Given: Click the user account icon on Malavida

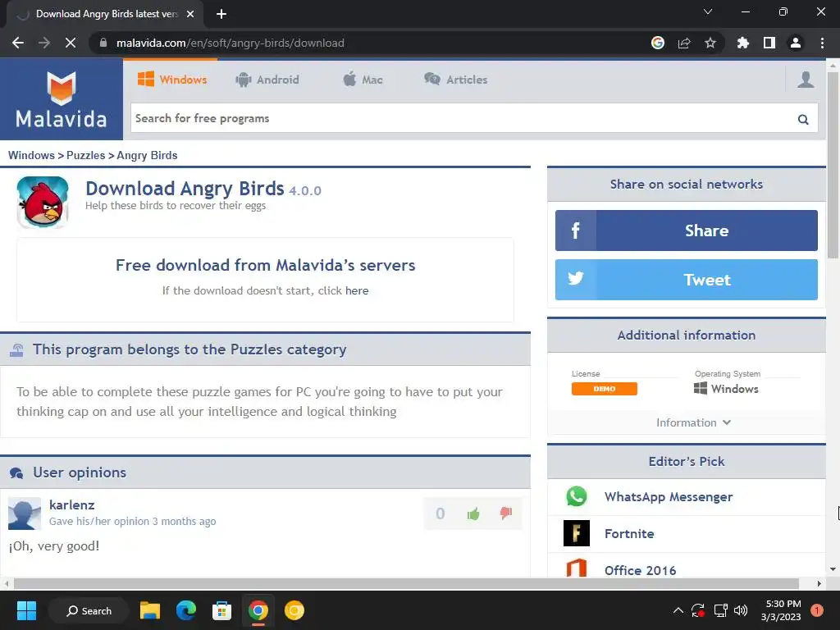Looking at the screenshot, I should click(x=806, y=80).
